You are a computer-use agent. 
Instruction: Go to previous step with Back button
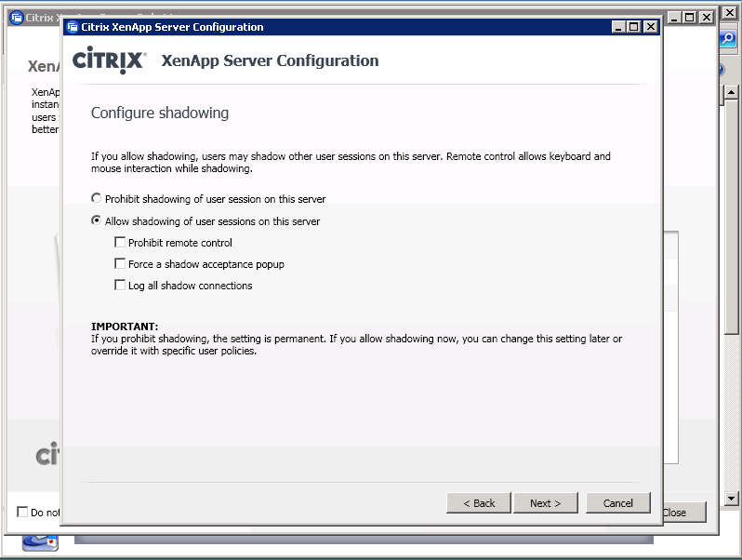(x=479, y=502)
